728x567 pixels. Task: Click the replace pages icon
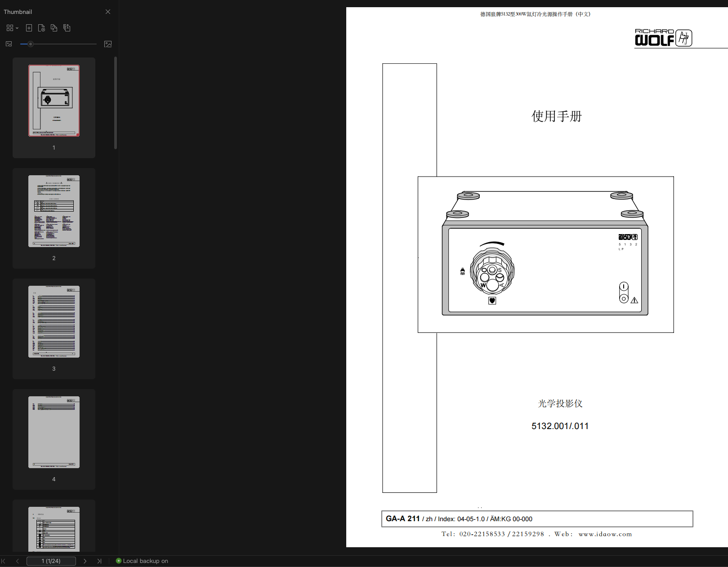coord(54,28)
